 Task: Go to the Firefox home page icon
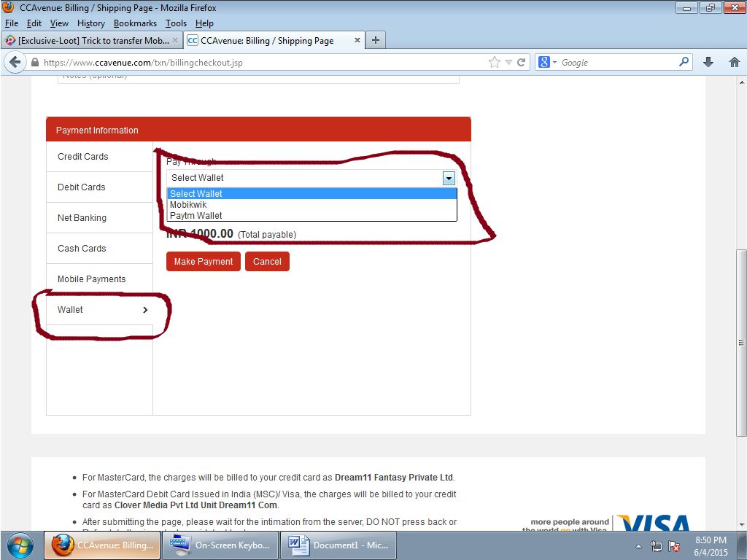734,62
